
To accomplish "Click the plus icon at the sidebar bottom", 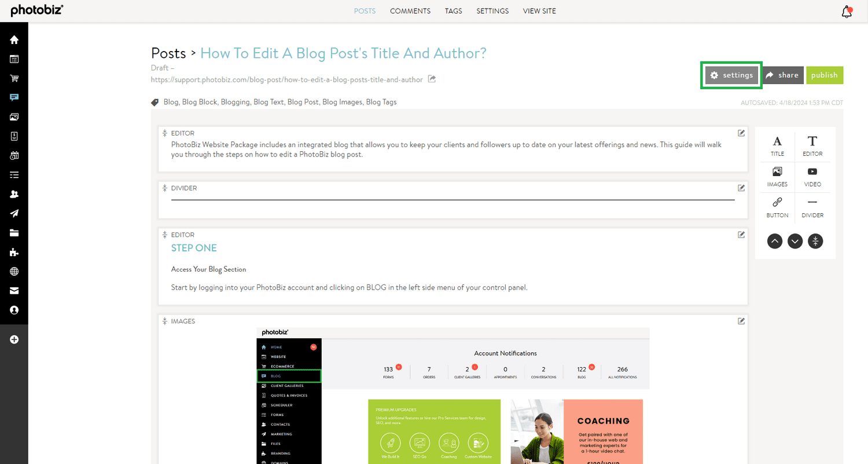I will point(14,339).
